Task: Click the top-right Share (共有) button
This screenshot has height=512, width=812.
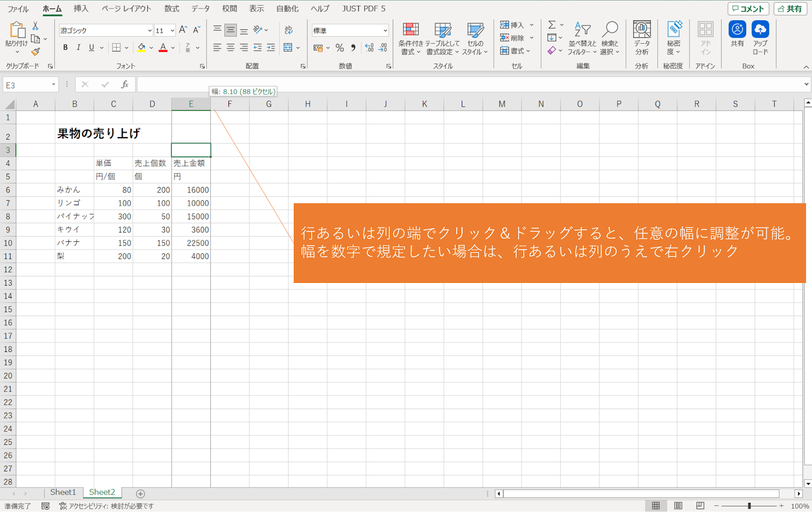Action: 790,9
